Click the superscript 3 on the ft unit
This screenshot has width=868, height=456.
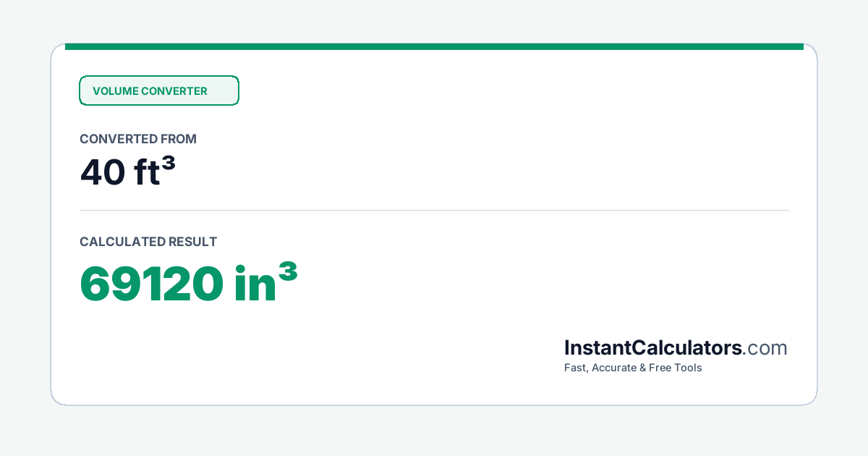tap(169, 164)
